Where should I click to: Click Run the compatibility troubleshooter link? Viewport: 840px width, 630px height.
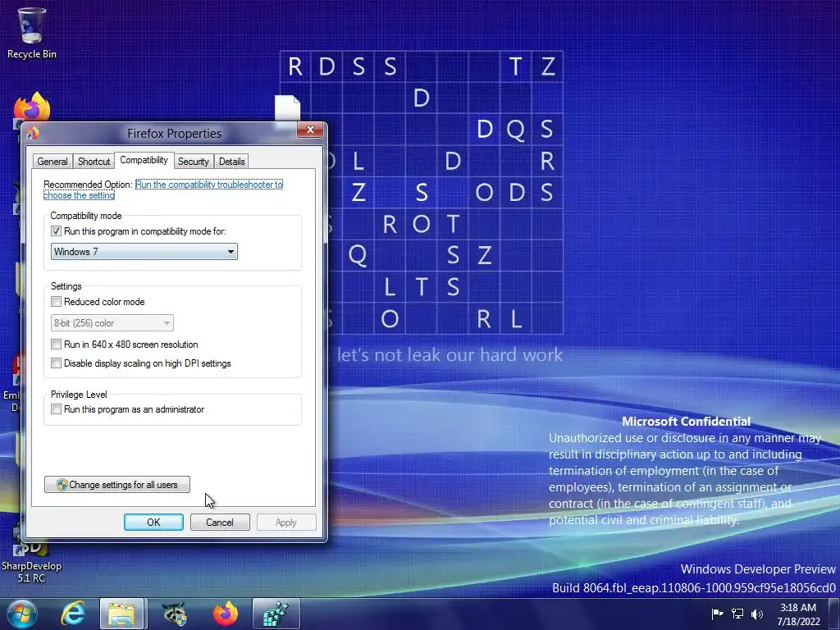(163, 189)
